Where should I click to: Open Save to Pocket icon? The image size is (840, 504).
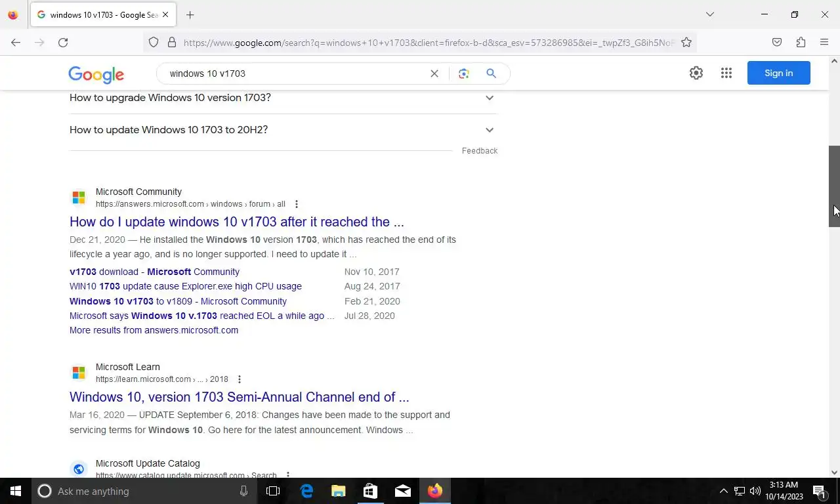777,42
